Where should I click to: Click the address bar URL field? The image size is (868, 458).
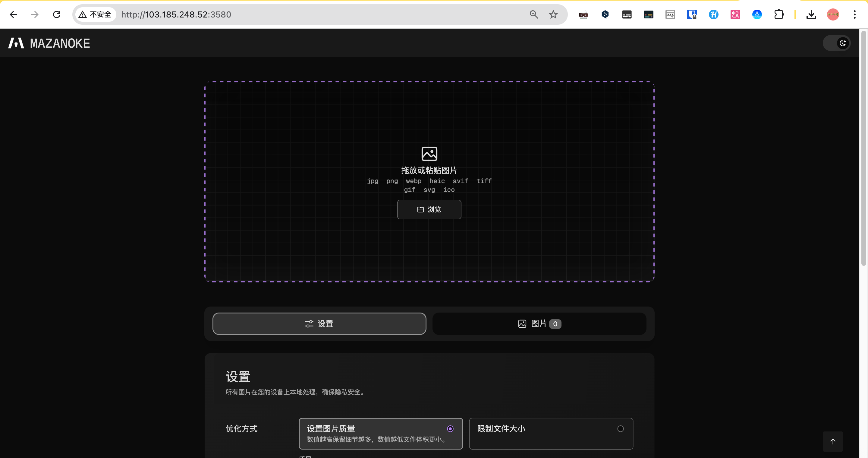pos(303,14)
